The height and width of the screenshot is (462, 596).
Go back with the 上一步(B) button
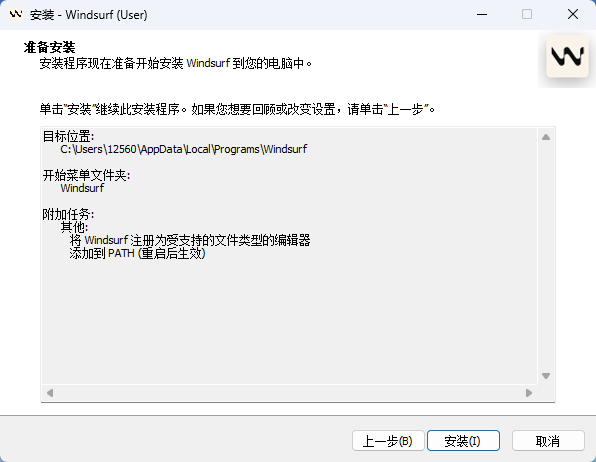388,441
